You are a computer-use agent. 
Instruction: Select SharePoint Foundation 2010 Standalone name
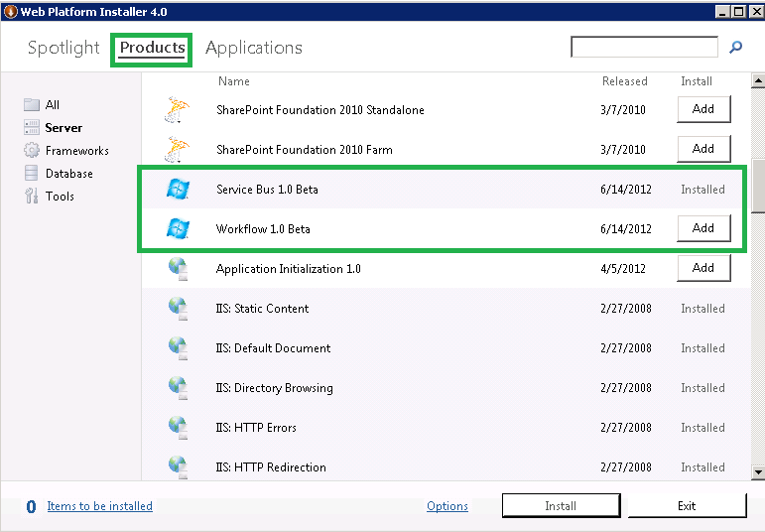pyautogui.click(x=320, y=110)
